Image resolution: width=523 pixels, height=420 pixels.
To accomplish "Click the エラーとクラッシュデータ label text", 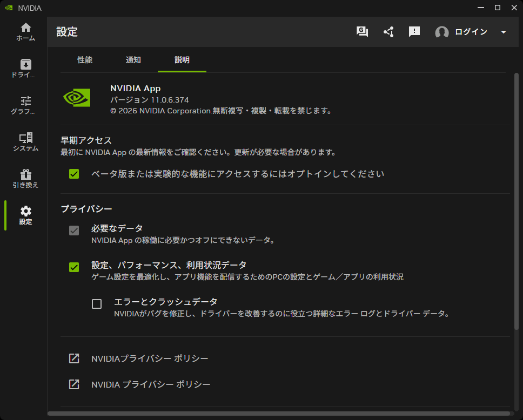I will click(166, 302).
